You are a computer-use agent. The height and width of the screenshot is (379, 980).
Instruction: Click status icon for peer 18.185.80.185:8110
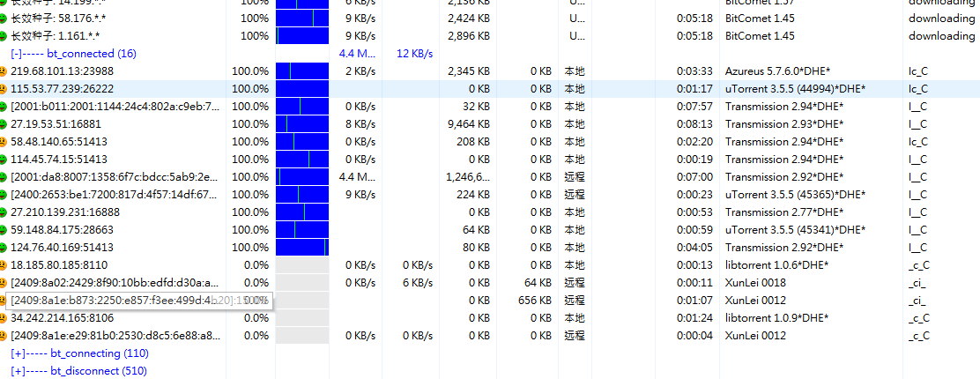tap(4, 265)
